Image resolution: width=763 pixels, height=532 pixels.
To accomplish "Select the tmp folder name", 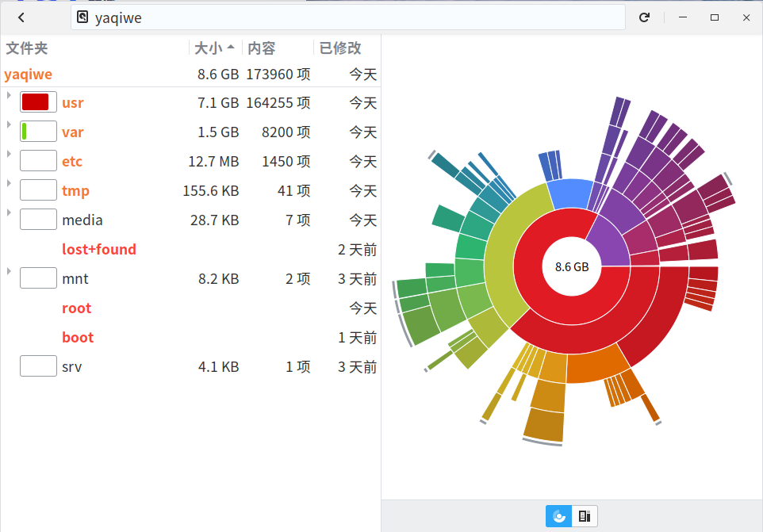I will click(75, 190).
